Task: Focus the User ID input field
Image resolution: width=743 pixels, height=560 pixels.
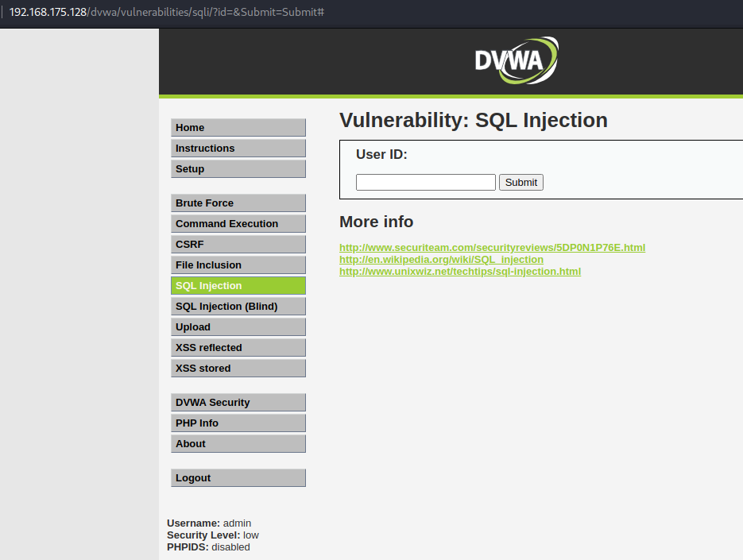Action: point(425,183)
